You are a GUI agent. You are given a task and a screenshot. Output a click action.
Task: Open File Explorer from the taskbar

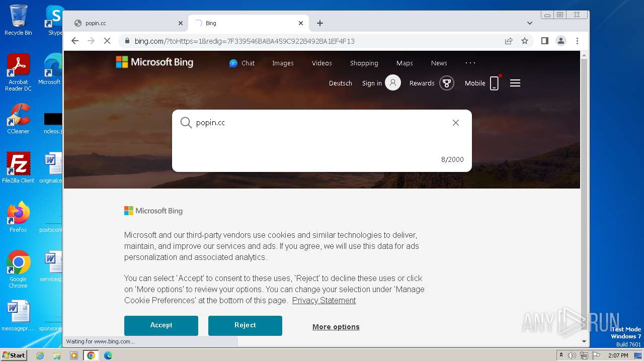coord(57,355)
